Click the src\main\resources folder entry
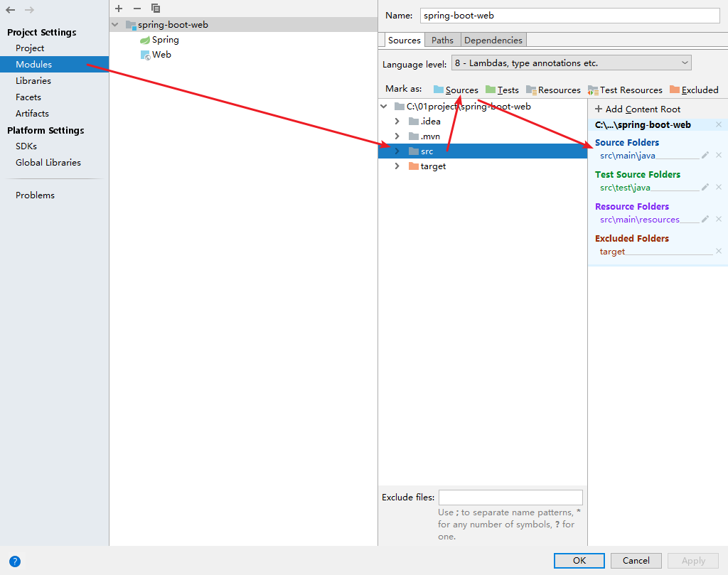The height and width of the screenshot is (575, 728). coord(639,220)
